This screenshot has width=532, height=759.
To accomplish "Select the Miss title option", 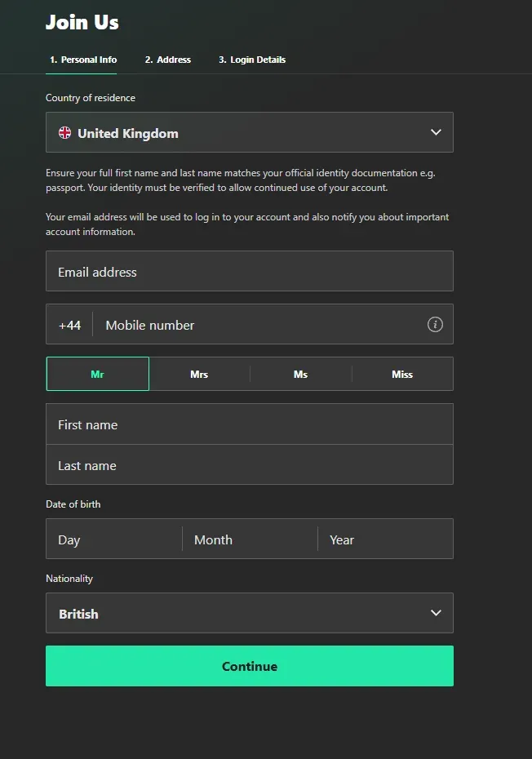I will [x=402, y=375].
